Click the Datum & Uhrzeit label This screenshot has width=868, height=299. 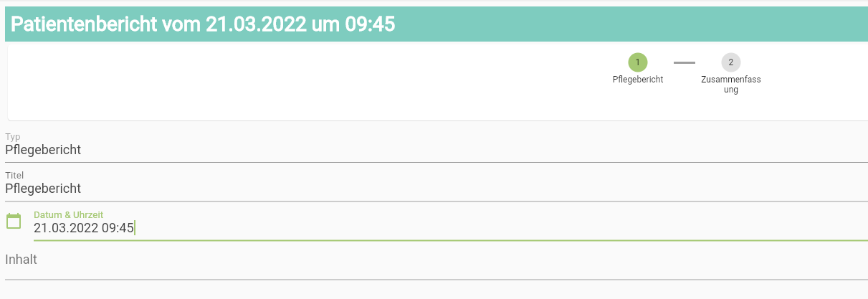coord(68,214)
